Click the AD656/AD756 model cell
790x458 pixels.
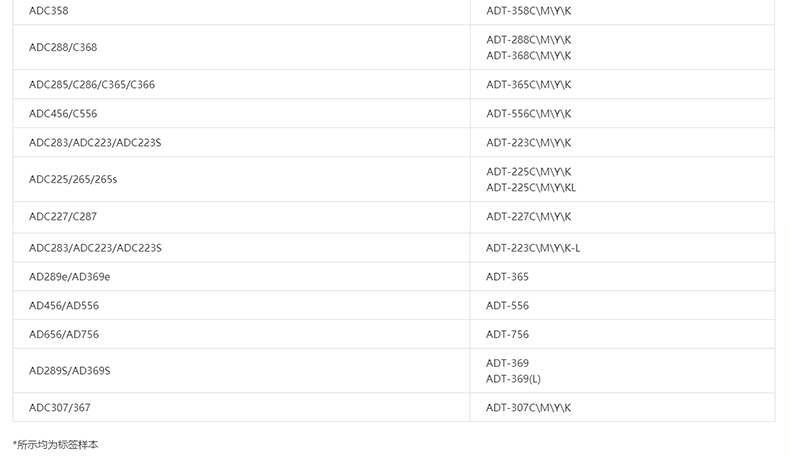coord(64,335)
